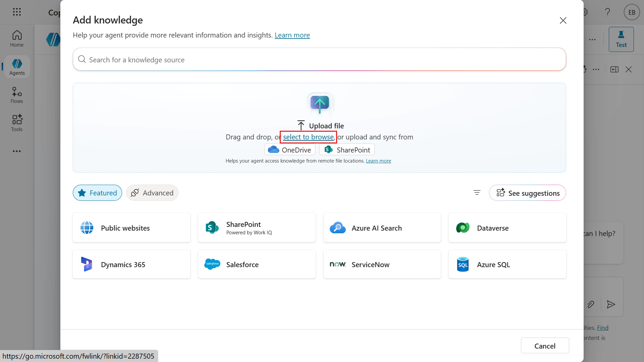Open Flows from the sidebar

16,95
